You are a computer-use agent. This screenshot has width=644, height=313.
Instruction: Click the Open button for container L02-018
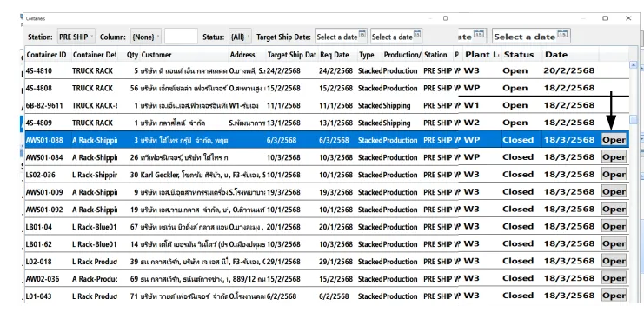(x=614, y=261)
